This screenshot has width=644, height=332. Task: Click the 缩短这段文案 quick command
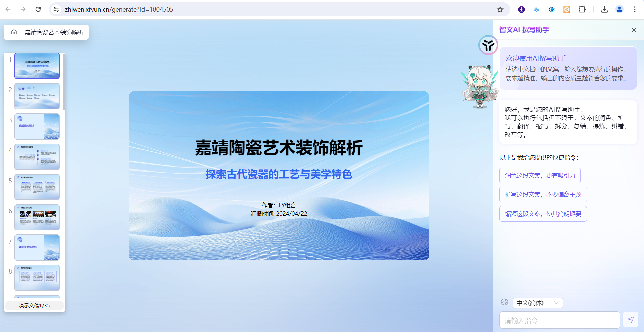pos(543,214)
